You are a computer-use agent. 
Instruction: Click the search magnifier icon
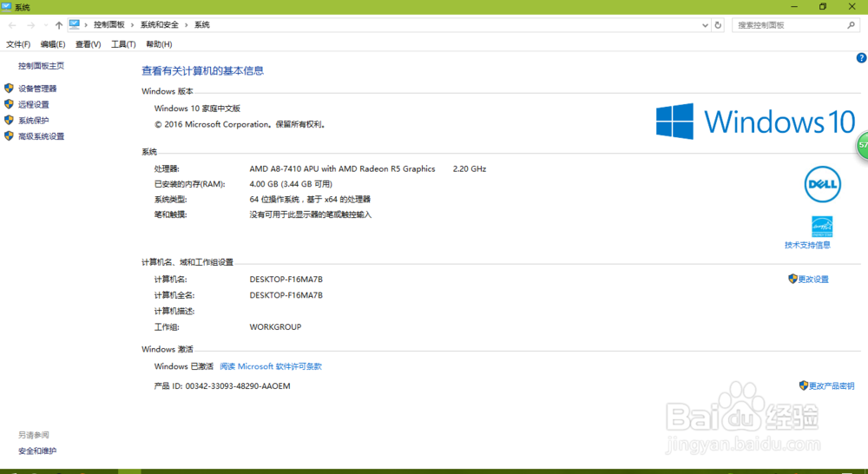click(852, 25)
